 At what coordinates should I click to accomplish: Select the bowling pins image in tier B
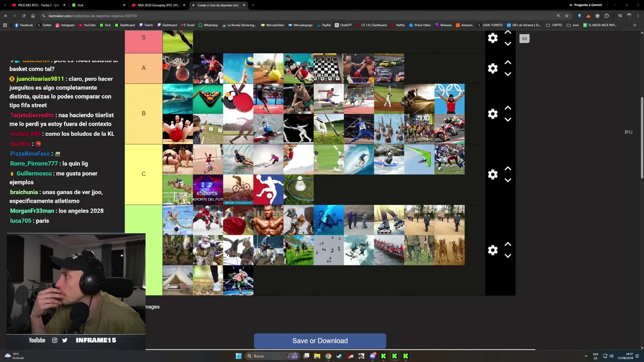[x=178, y=129]
